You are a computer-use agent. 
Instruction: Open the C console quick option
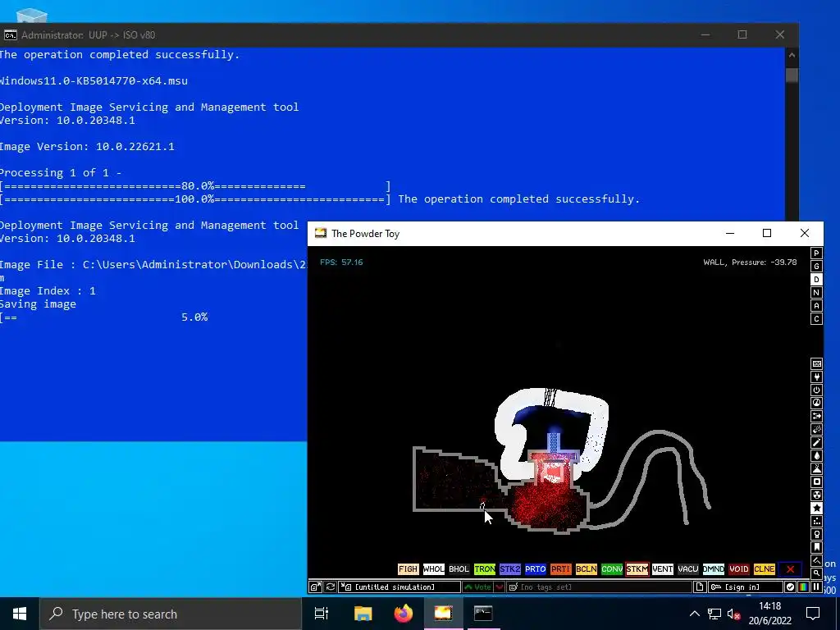pos(816,319)
